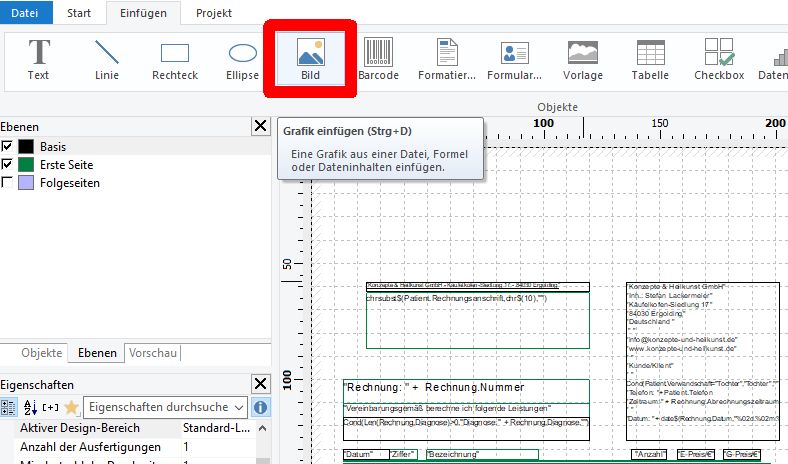Image resolution: width=788 pixels, height=464 pixels.
Task: Click the green Erste Seite color swatch
Action: click(x=27, y=165)
